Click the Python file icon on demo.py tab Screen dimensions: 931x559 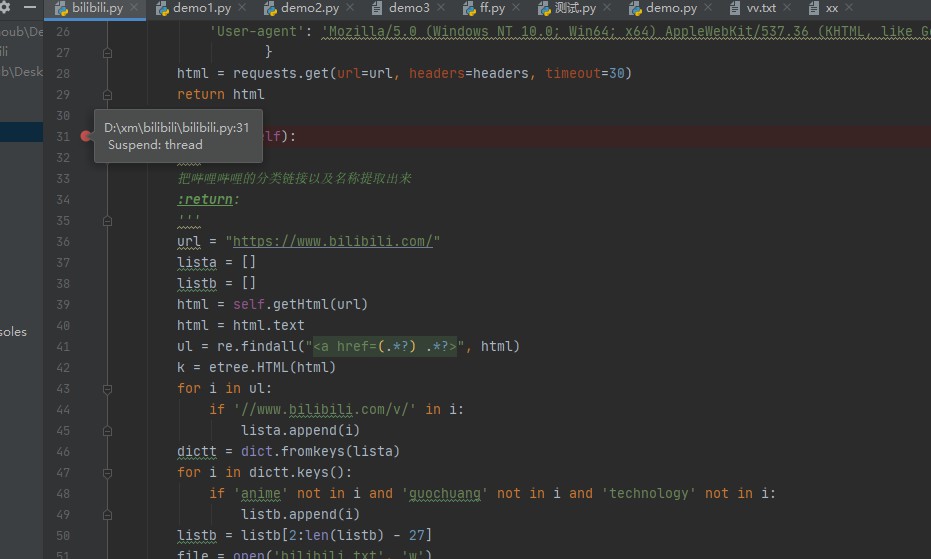click(635, 8)
